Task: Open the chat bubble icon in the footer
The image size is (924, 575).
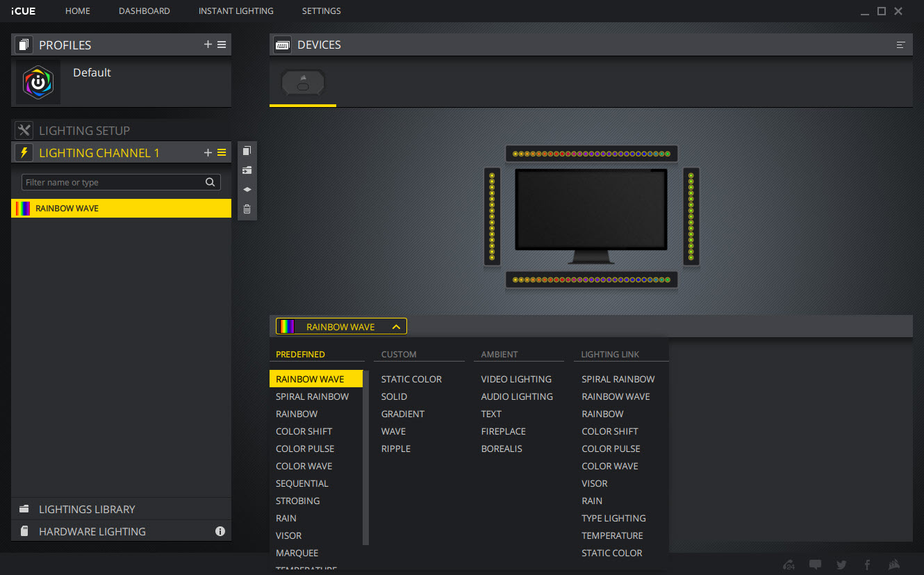Action: pyautogui.click(x=816, y=565)
